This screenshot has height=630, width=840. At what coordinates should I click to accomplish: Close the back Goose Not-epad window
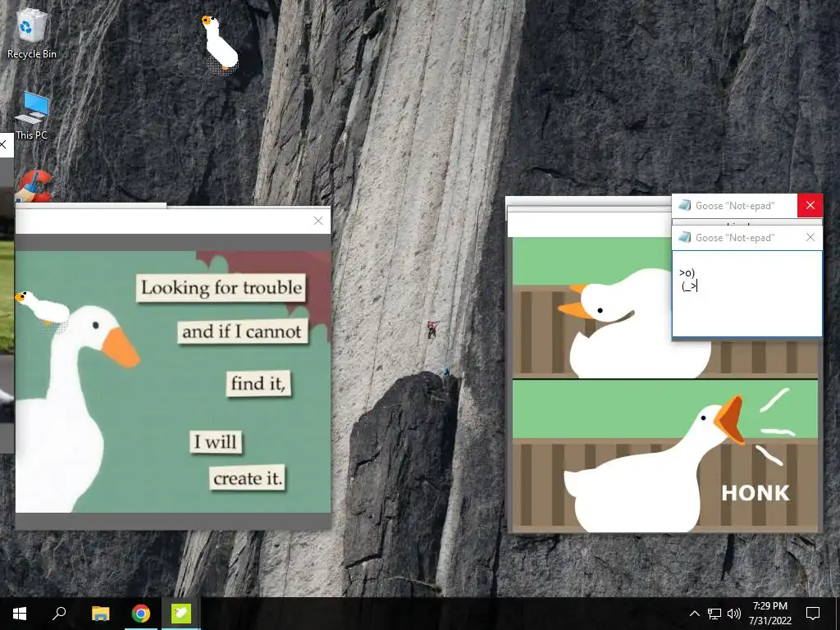[810, 205]
